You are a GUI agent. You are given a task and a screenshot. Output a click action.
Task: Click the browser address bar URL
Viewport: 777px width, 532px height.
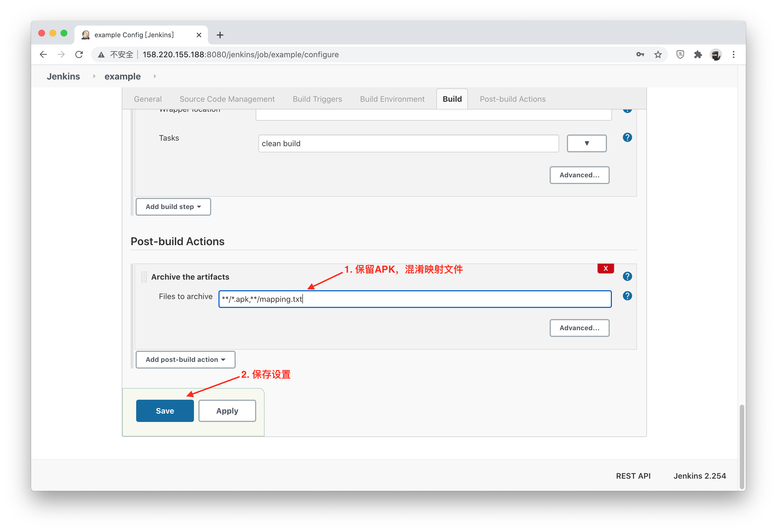coord(240,54)
